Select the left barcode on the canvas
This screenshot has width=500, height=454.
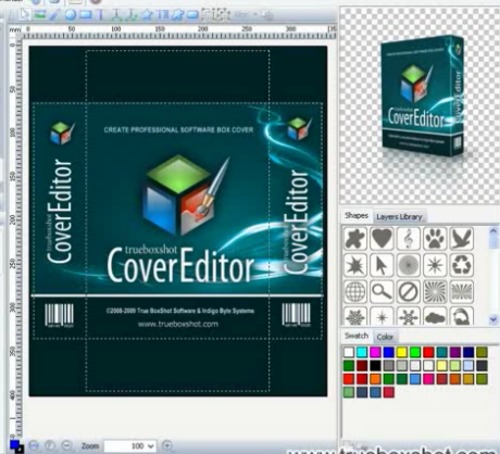[59, 315]
